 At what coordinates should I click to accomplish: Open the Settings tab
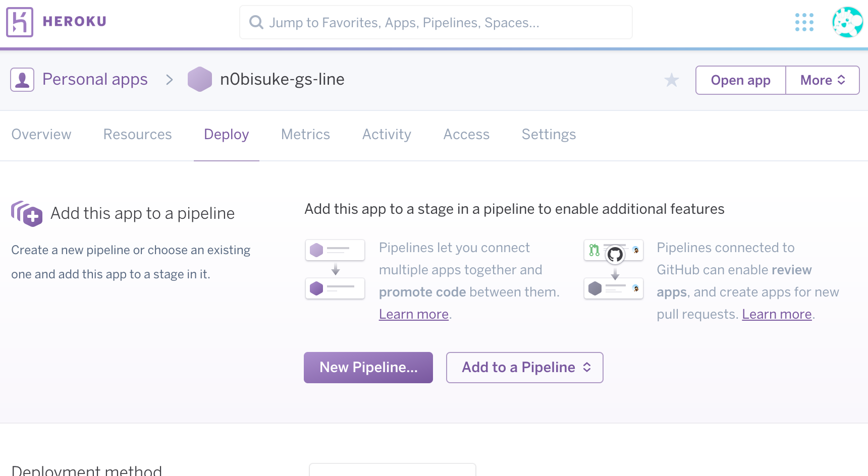549,135
